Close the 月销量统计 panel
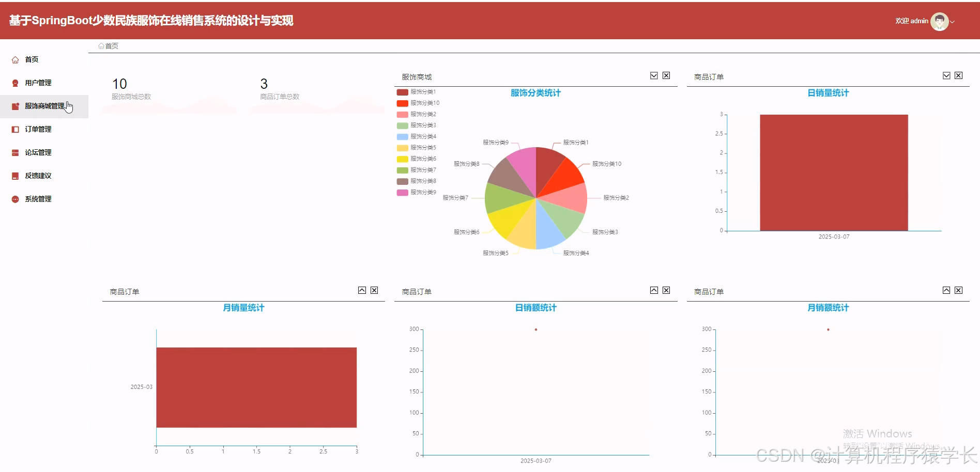The width and height of the screenshot is (980, 472). coord(374,290)
